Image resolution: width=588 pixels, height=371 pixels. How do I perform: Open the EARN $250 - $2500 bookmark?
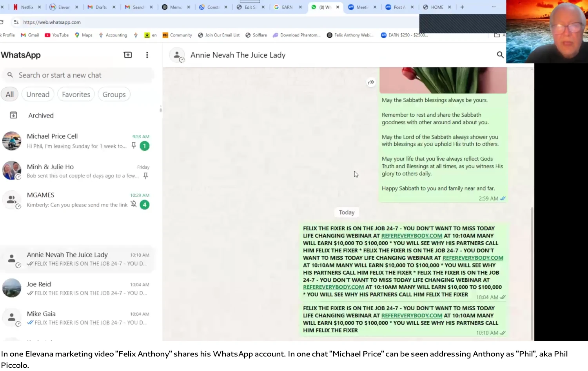404,35
